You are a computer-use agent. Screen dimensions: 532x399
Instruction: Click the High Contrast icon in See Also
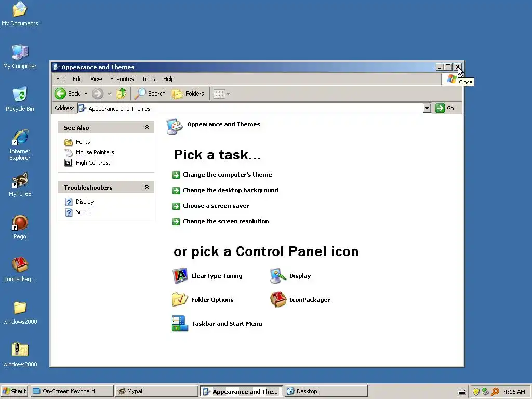coord(68,163)
